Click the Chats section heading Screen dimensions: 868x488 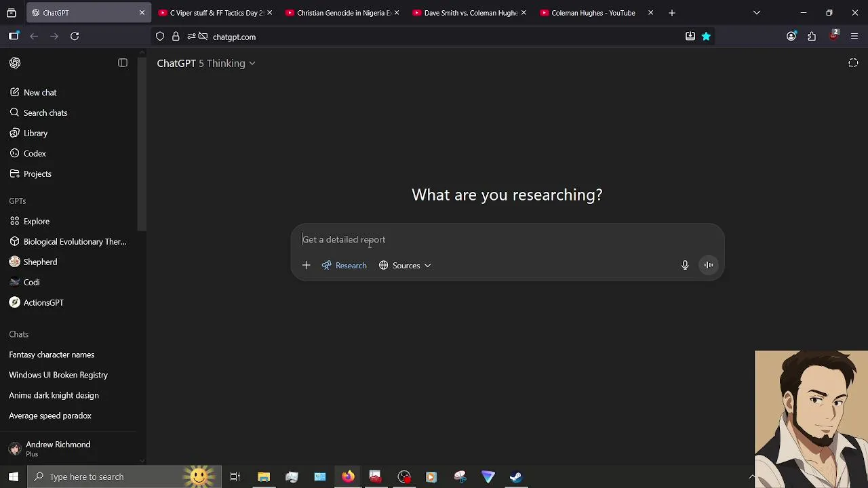[19, 335]
